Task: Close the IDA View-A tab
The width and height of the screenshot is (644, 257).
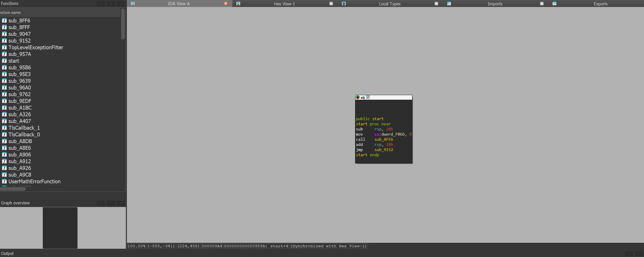Action: point(226,3)
